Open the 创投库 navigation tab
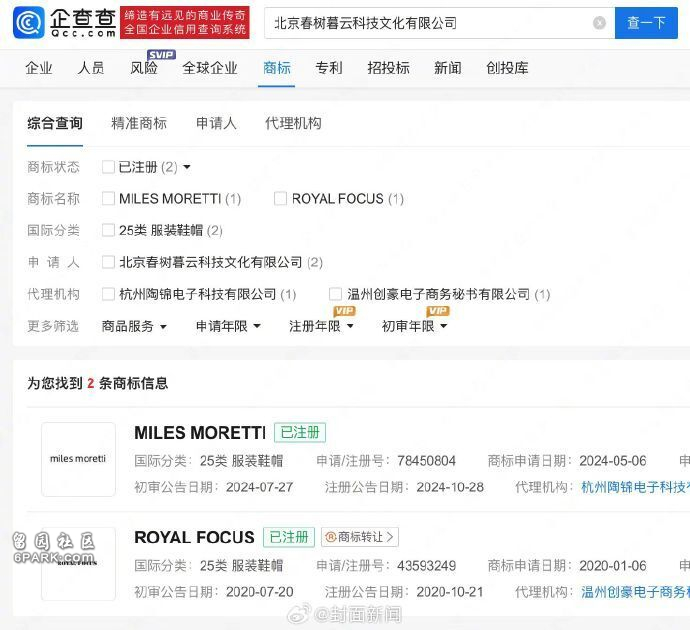This screenshot has height=630, width=690. (507, 68)
